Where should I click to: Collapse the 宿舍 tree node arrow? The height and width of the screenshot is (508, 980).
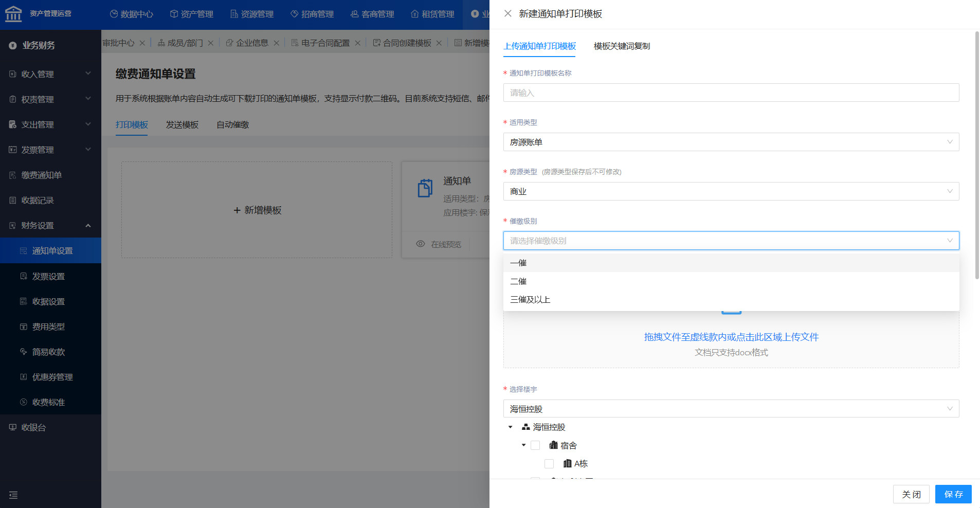[x=523, y=445]
